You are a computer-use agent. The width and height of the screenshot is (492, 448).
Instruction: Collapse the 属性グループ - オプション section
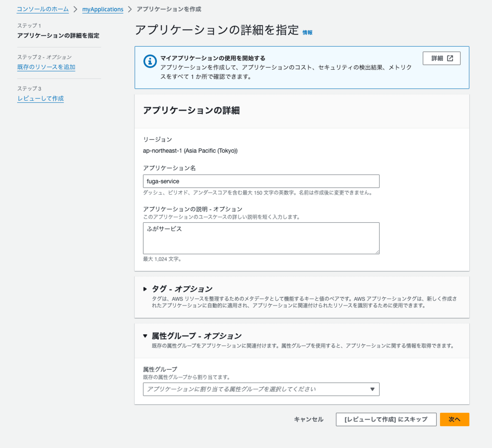pos(145,336)
